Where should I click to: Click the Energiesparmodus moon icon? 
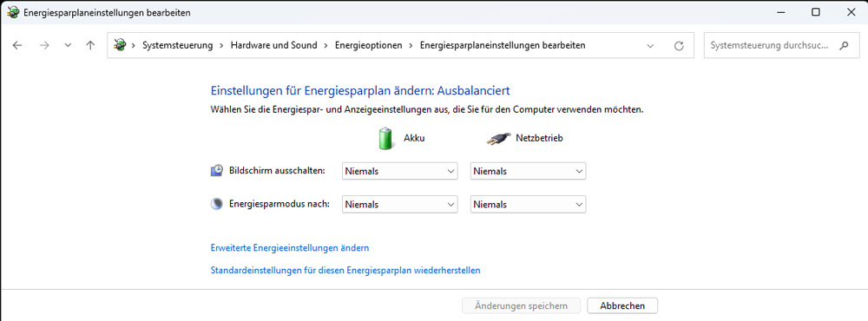click(216, 204)
